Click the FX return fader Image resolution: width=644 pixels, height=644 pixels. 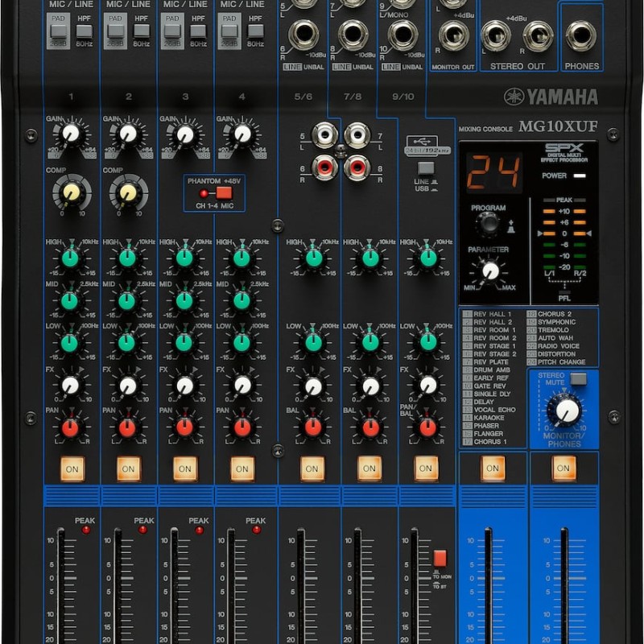(488, 585)
